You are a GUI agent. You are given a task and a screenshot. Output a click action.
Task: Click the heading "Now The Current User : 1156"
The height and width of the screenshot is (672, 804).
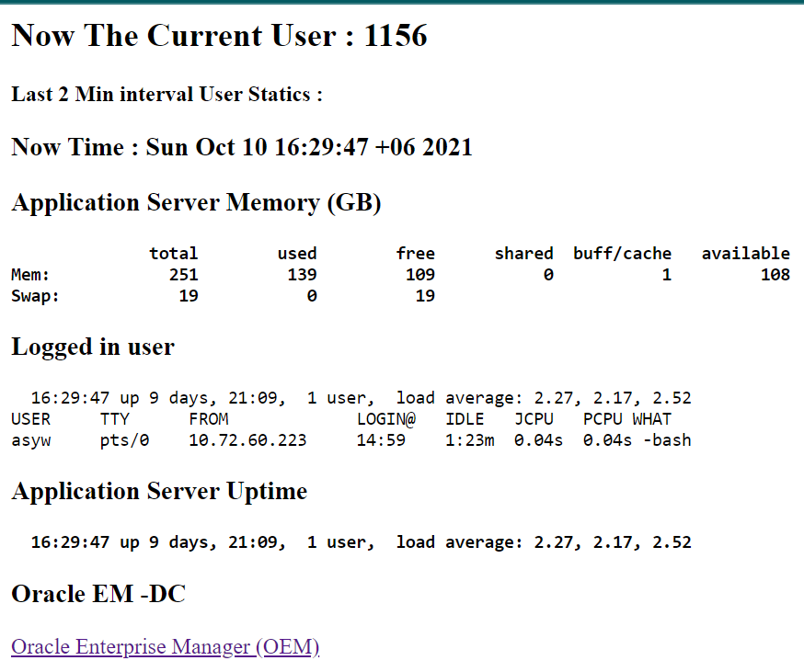click(x=220, y=35)
